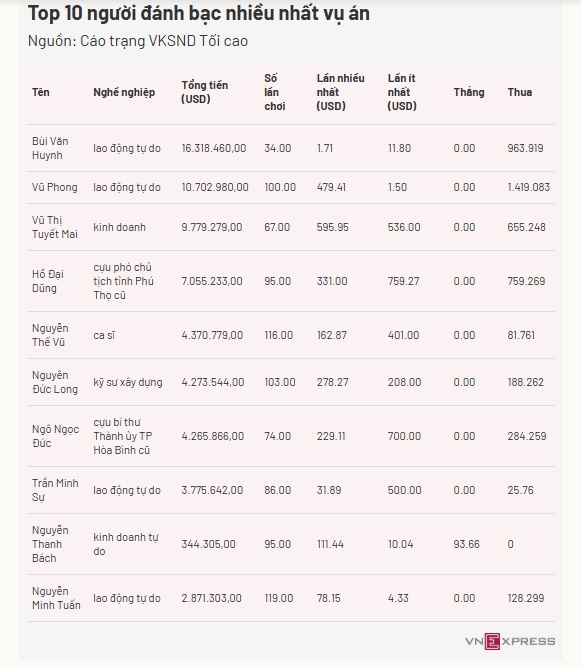Select 'Lần nhiều nhất (USD)' column header
The width and height of the screenshot is (581, 667).
tap(340, 92)
